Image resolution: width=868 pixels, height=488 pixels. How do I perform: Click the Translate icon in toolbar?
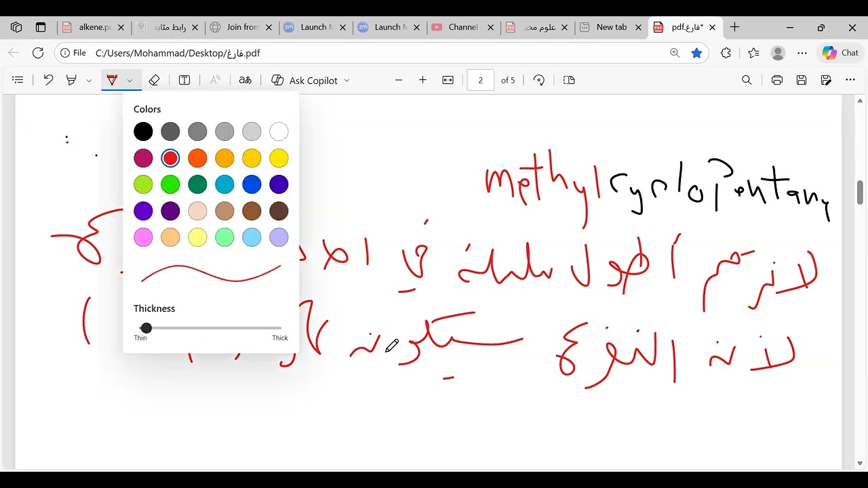tap(245, 80)
